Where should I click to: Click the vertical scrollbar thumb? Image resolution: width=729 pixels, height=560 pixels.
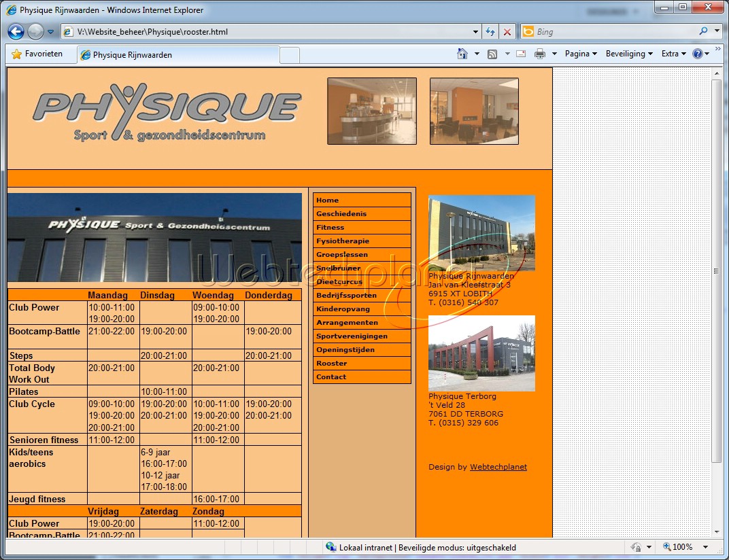(717, 270)
